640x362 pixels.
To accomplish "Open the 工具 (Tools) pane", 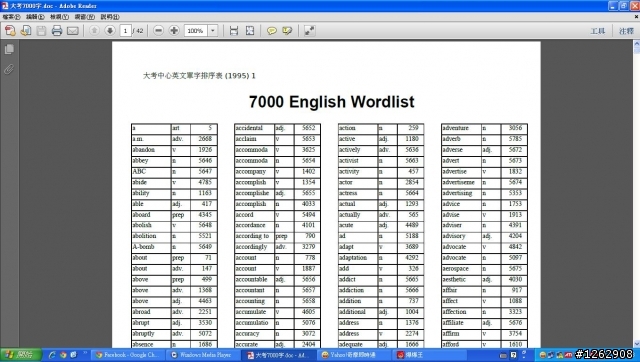I will point(598,31).
